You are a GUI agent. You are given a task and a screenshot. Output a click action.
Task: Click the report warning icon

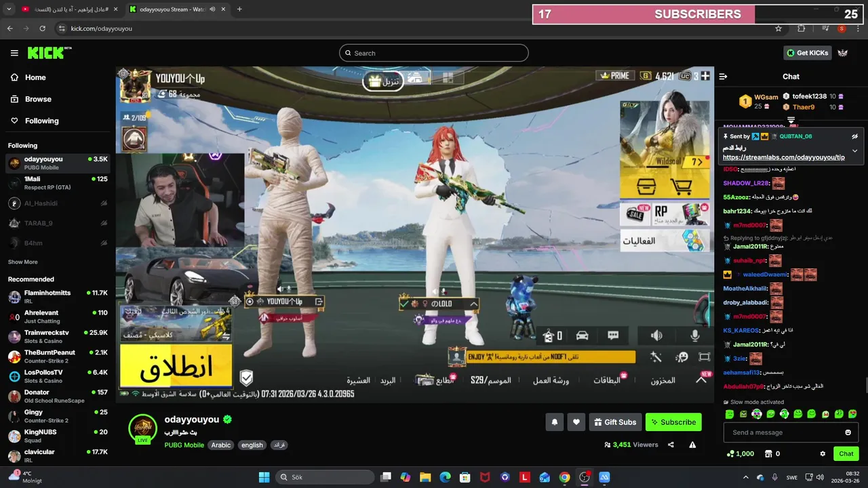click(x=692, y=445)
